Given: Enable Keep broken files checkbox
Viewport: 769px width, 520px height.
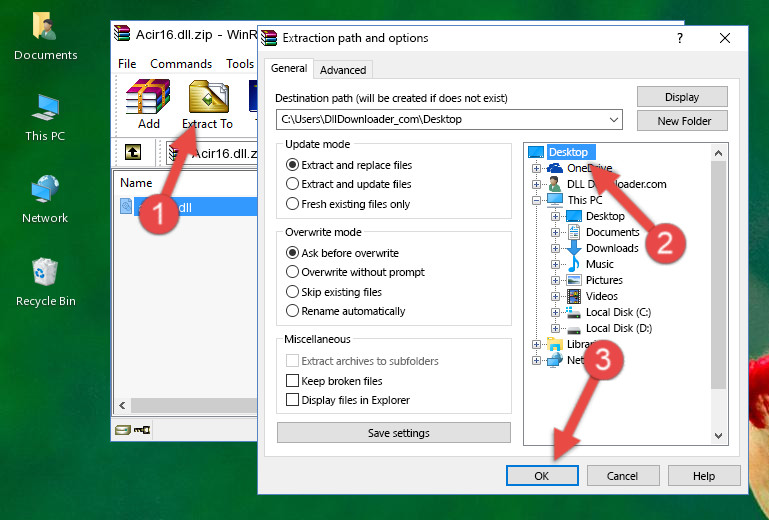Looking at the screenshot, I should click(x=292, y=381).
